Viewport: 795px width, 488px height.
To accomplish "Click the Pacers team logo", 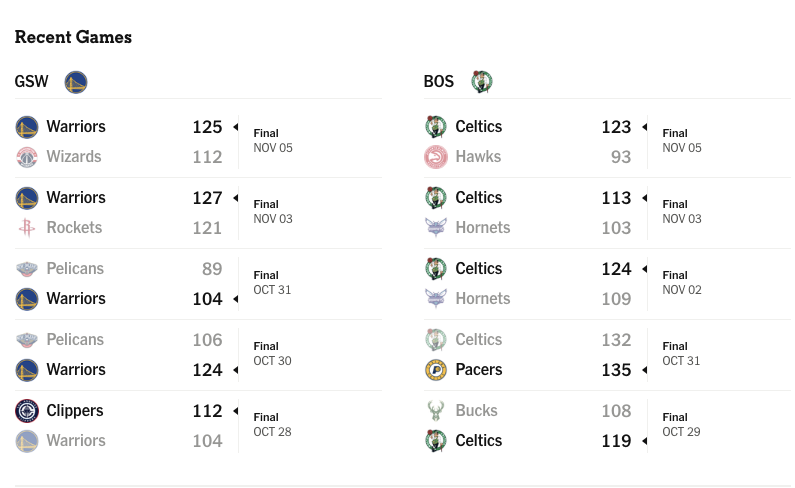I will point(436,370).
